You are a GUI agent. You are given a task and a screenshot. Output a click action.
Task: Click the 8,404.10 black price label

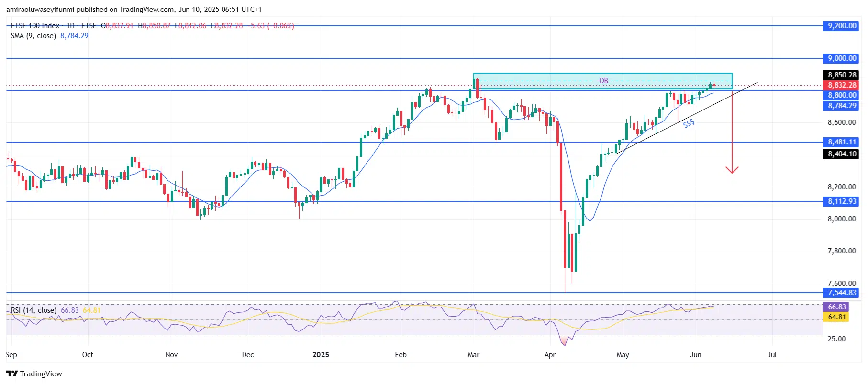click(842, 154)
